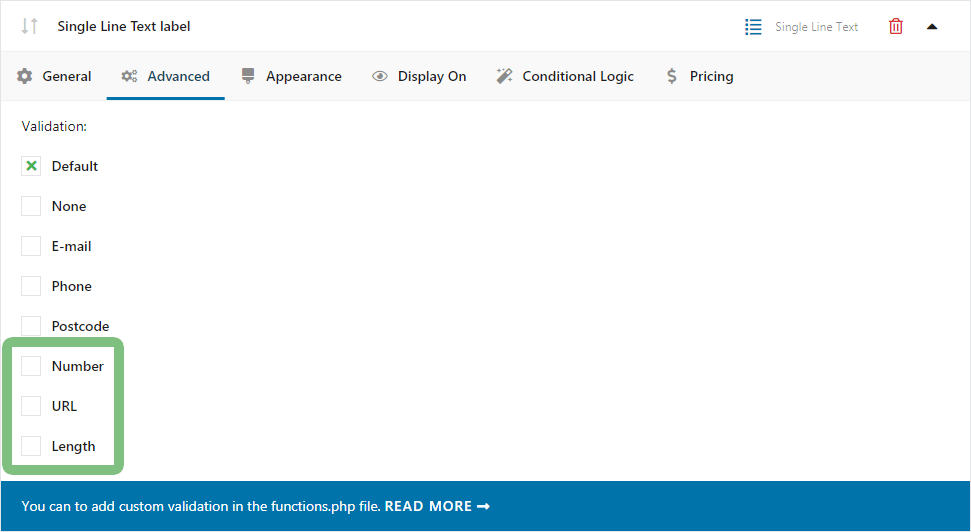Click the Single Line Text type label
Image resolution: width=971 pixels, height=532 pixels.
click(x=816, y=27)
